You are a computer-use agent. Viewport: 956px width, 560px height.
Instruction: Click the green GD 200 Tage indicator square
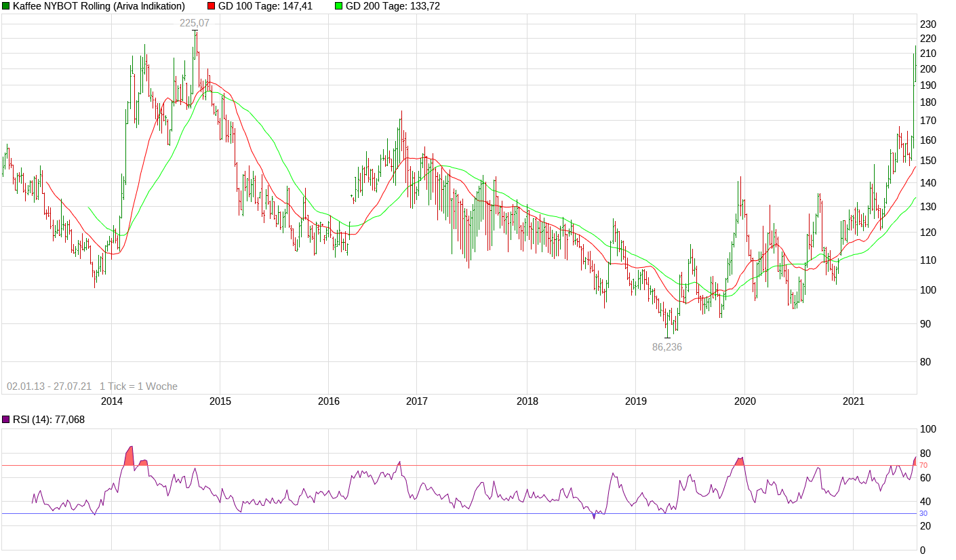(338, 7)
